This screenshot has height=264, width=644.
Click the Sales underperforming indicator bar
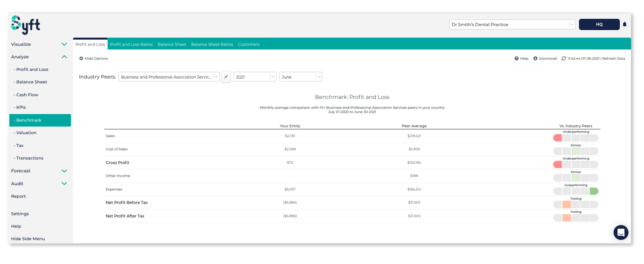pyautogui.click(x=576, y=138)
